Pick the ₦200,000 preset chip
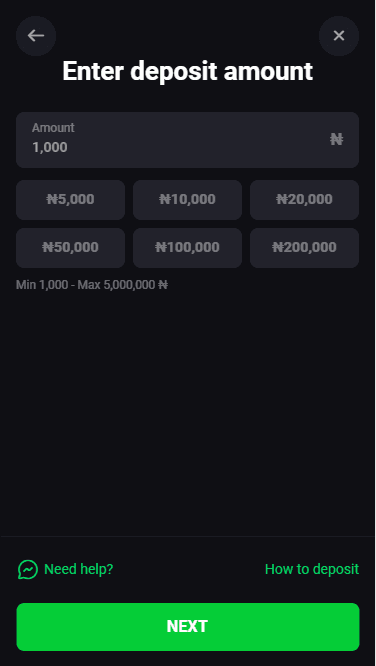This screenshot has height=666, width=376. (304, 248)
